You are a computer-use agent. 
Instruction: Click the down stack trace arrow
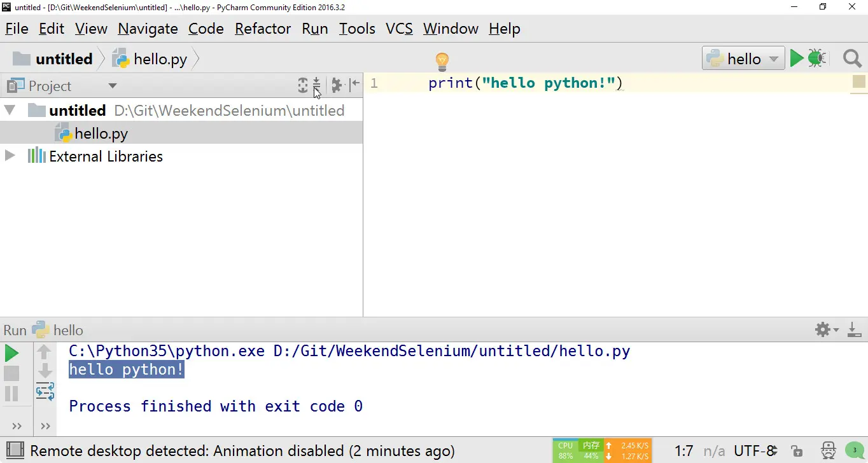[x=45, y=371]
